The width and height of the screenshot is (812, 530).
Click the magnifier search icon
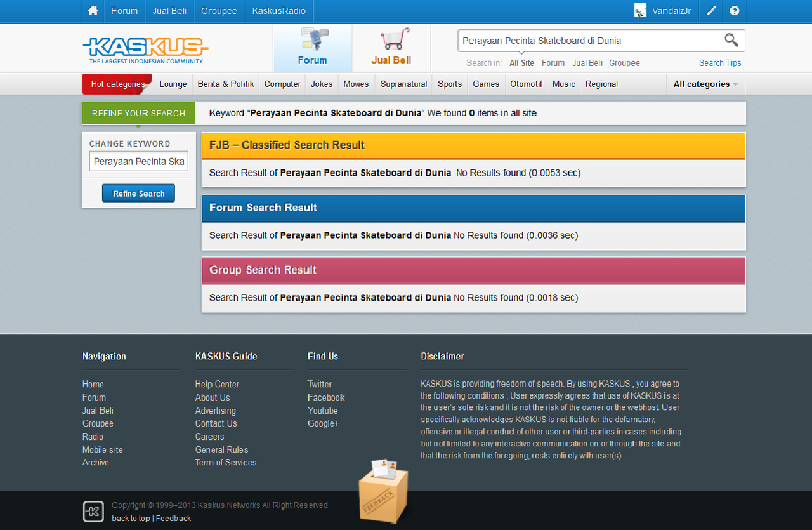(731, 40)
